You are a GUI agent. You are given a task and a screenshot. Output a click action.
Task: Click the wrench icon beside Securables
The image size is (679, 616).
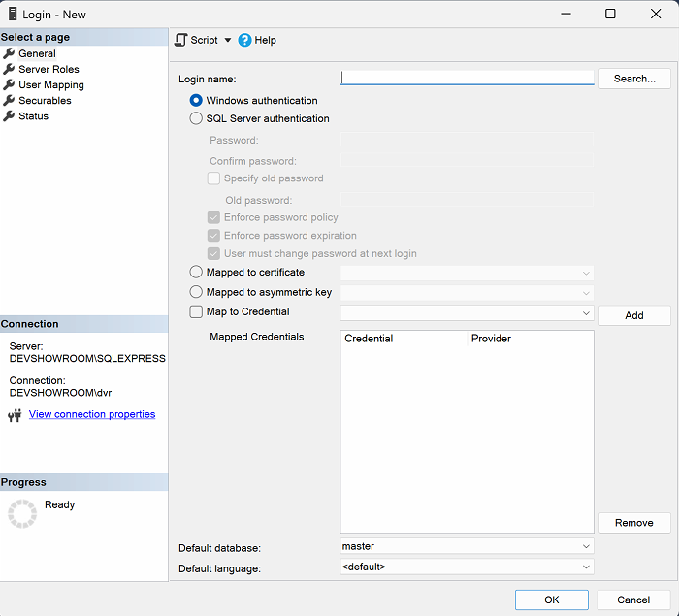click(x=10, y=100)
